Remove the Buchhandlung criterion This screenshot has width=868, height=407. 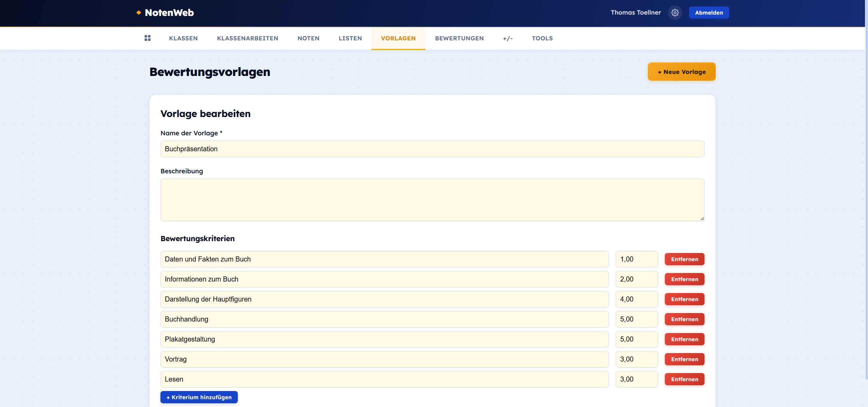click(x=684, y=319)
